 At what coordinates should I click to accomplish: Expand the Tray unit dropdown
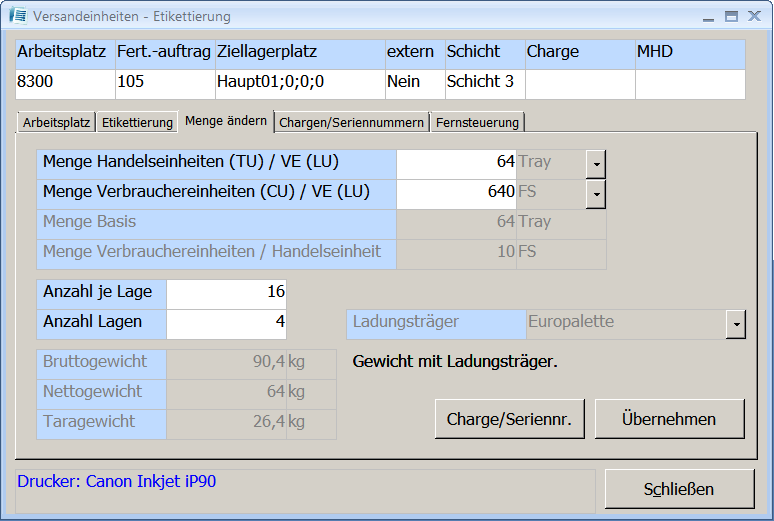(x=595, y=164)
